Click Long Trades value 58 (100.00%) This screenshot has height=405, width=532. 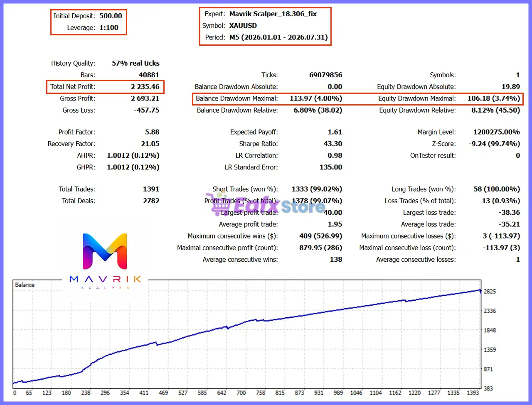[x=497, y=189]
